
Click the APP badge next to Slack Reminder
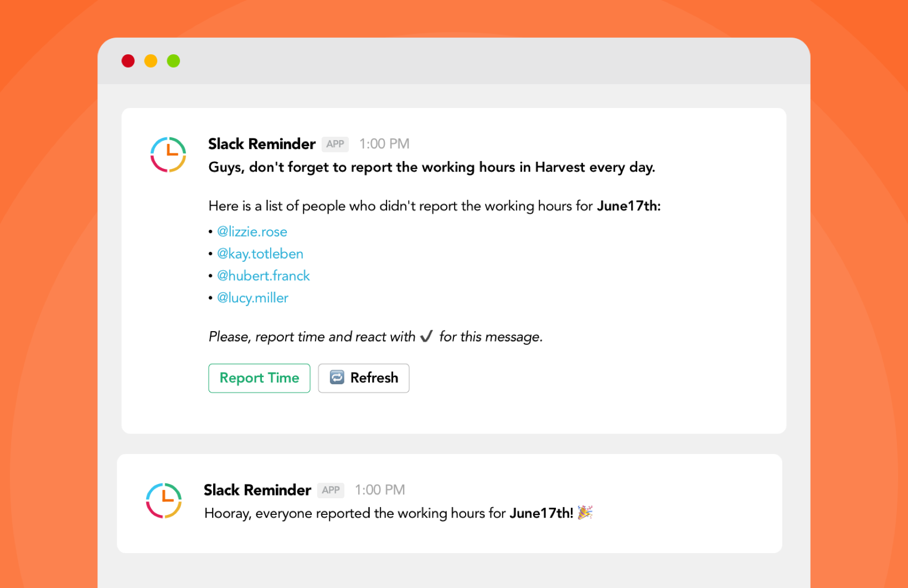click(335, 144)
